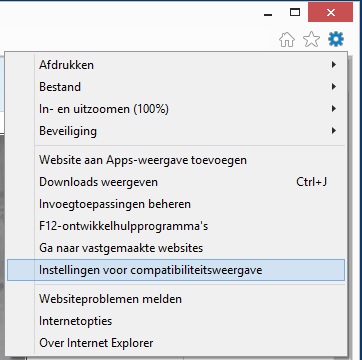The image size is (362, 360).
Task: Select Over Internet Explorer
Action: (176, 343)
